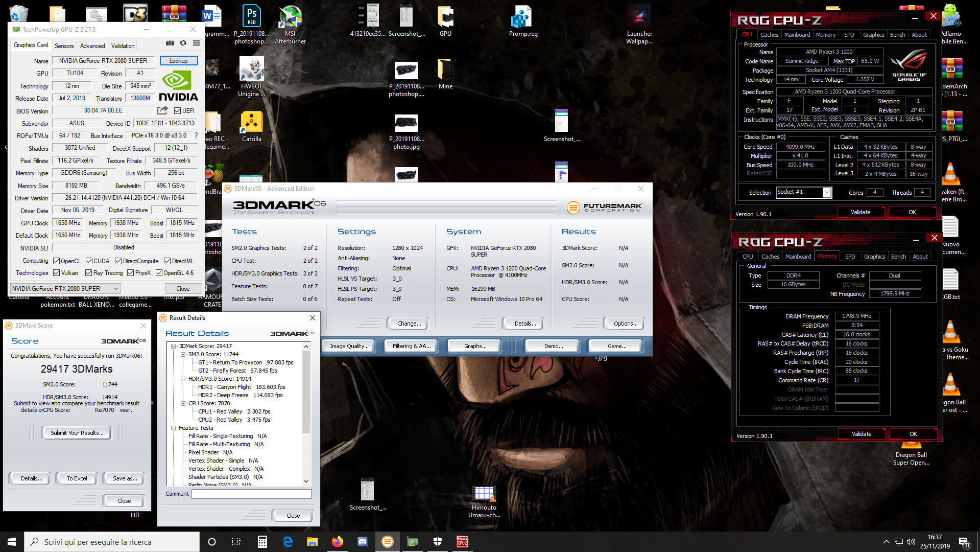Open MSI Afterburner desktop icon
This screenshot has width=980, height=552.
point(290,25)
